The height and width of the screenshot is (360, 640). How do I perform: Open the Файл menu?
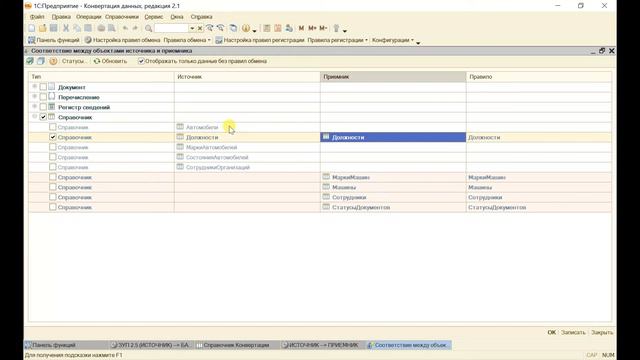point(37,17)
